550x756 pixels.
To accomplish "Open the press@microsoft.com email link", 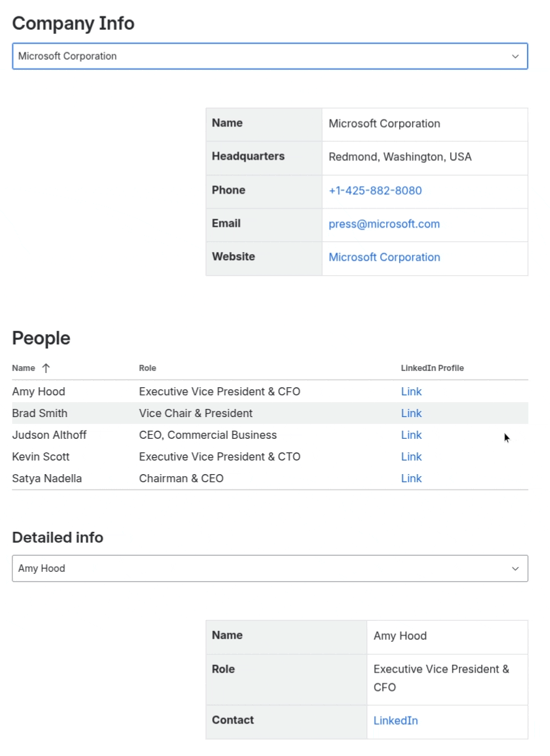I will (x=384, y=223).
